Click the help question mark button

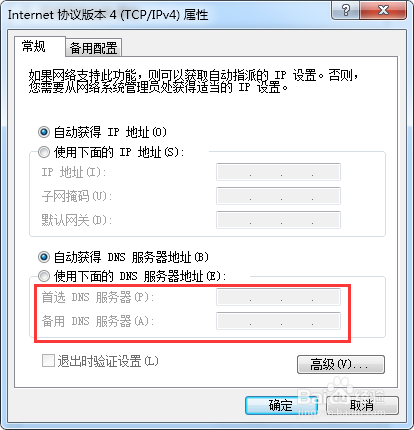[x=346, y=10]
